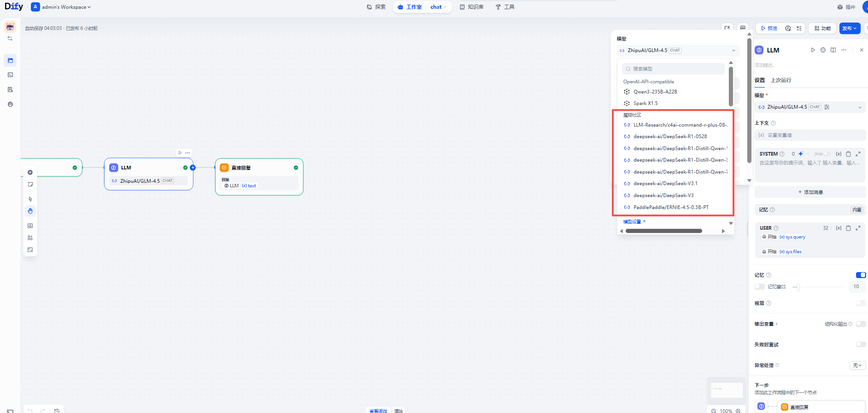Switch to the Last Run tab

tap(781, 80)
